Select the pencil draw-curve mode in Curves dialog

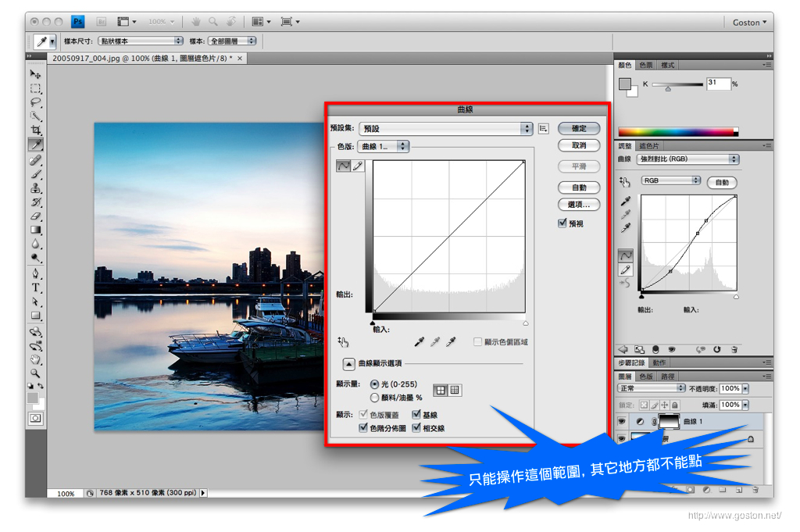[x=359, y=166]
